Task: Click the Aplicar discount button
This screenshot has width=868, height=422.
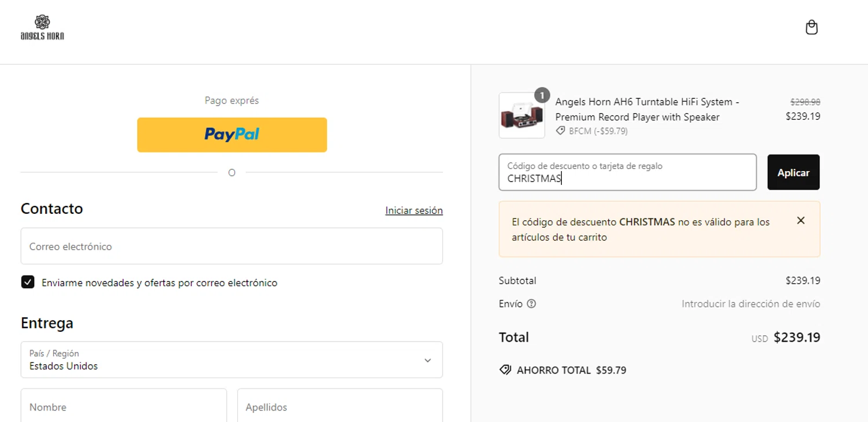Action: pos(793,172)
